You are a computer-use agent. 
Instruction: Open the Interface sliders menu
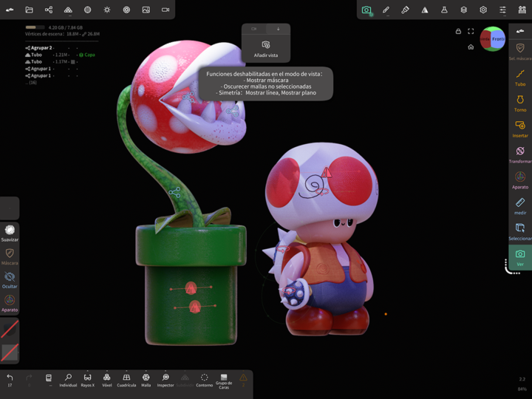click(x=503, y=10)
